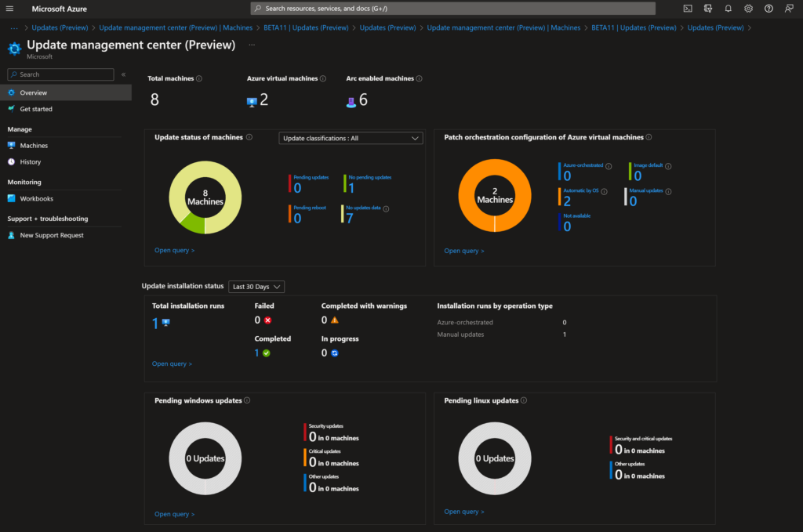The image size is (803, 532).
Task: Open Cloud Shell from the top bar
Action: pyautogui.click(x=688, y=9)
